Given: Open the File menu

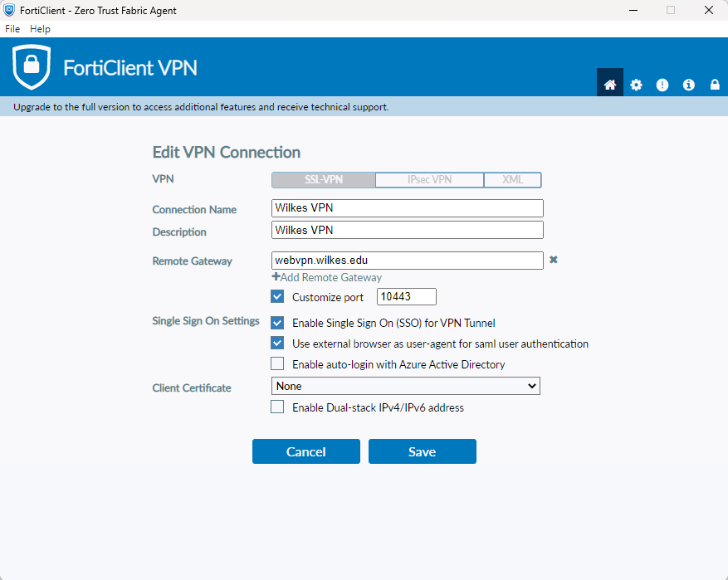Looking at the screenshot, I should point(12,29).
